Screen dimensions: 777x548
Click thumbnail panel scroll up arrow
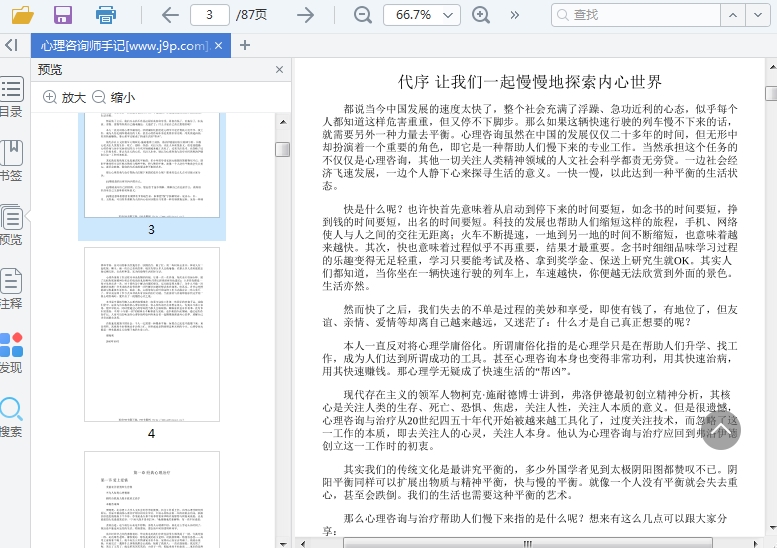[x=283, y=122]
